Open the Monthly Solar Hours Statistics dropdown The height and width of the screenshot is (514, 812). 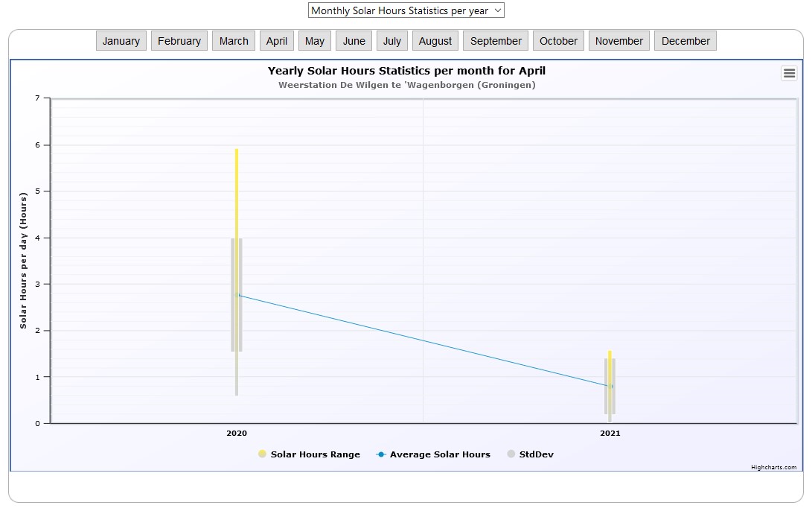point(406,10)
